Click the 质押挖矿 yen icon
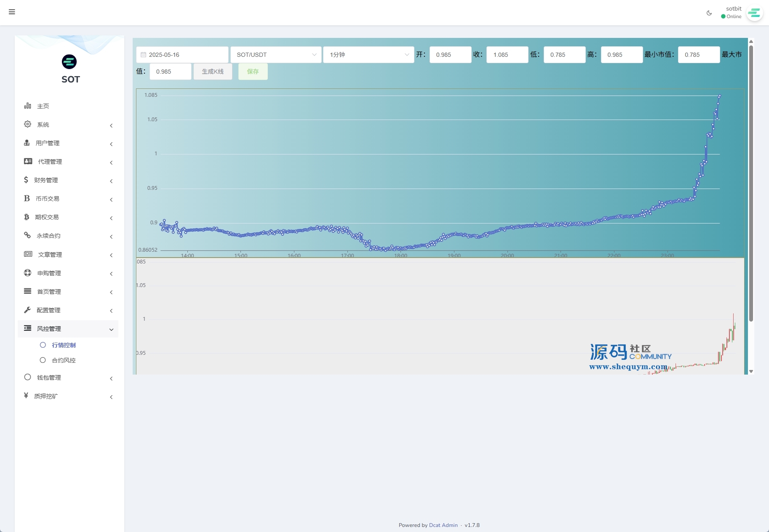Image resolution: width=769 pixels, height=532 pixels. point(26,396)
